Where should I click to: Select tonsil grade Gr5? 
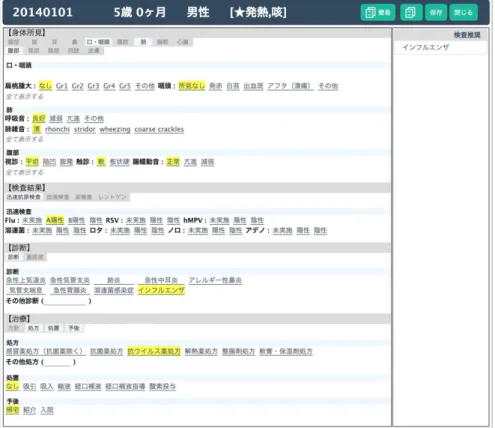(x=125, y=86)
